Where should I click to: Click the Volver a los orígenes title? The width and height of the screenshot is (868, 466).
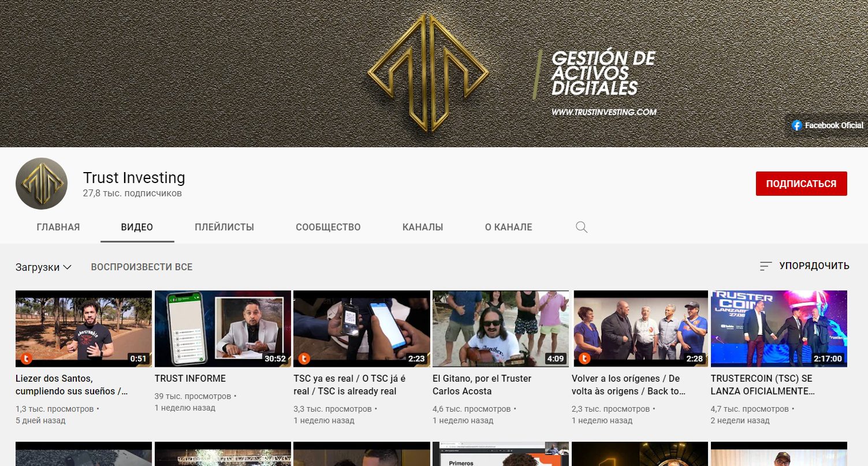[629, 385]
